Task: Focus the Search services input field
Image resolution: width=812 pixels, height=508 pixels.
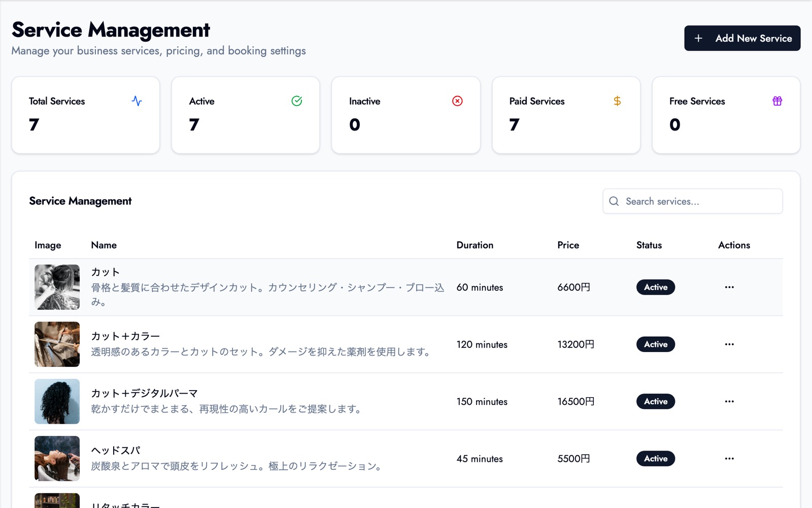Action: coord(692,201)
